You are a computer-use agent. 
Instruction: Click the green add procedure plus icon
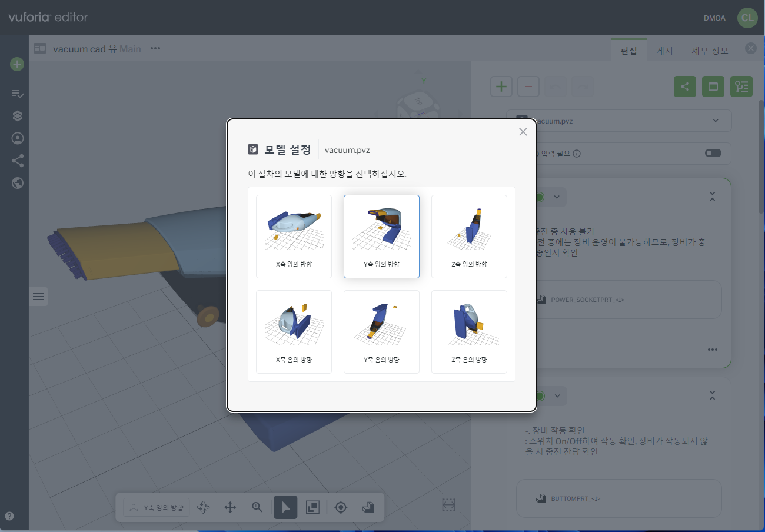pos(17,64)
